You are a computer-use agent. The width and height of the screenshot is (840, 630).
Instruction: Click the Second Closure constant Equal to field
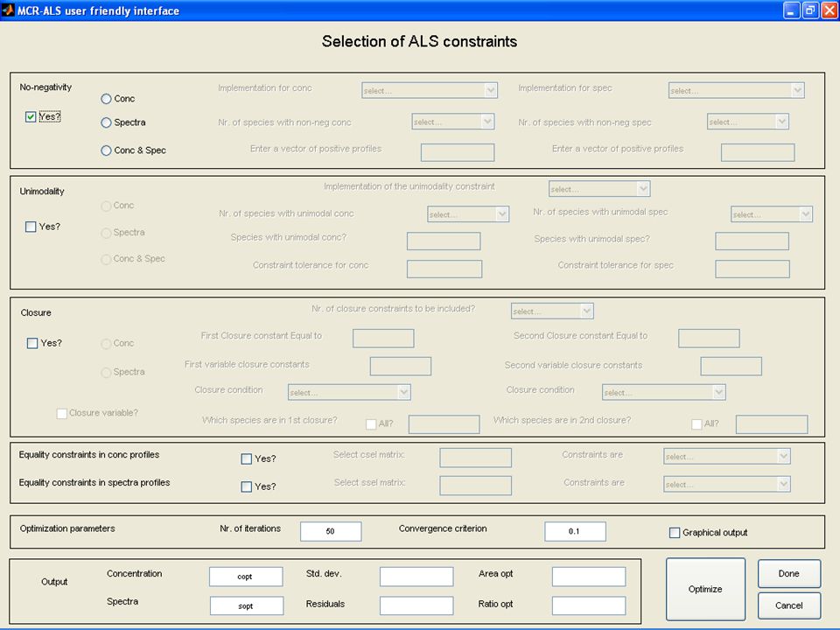[x=710, y=339]
